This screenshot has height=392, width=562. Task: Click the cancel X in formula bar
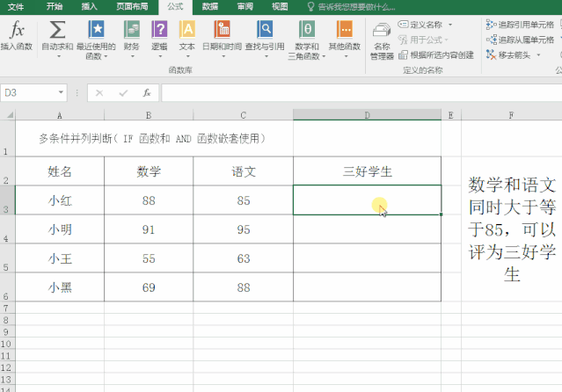point(99,93)
